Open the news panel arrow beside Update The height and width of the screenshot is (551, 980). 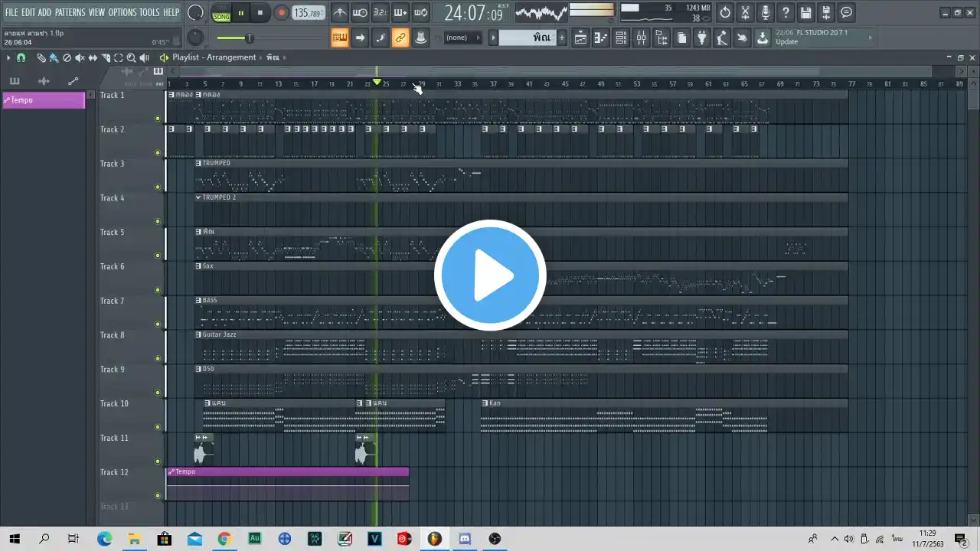870,37
